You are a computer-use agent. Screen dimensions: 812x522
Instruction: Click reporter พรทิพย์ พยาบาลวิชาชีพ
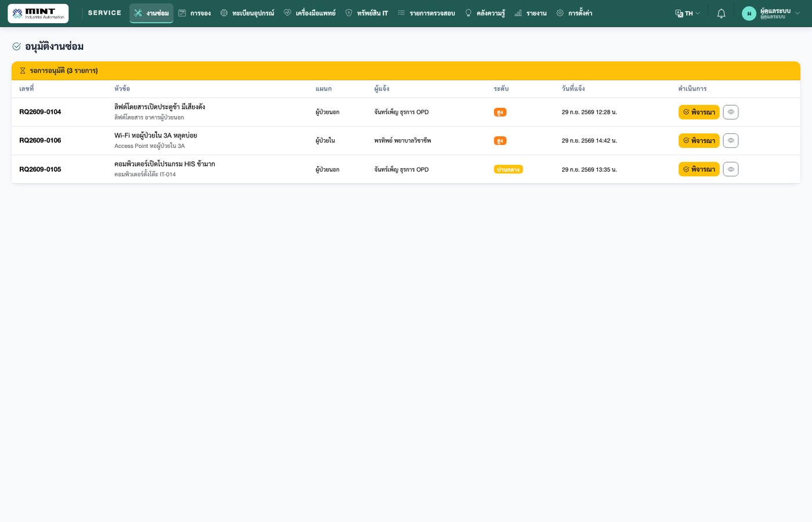403,140
